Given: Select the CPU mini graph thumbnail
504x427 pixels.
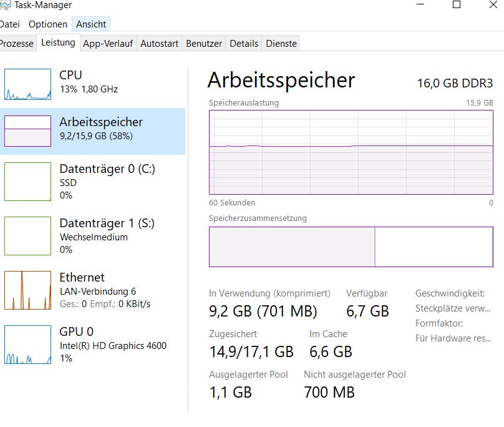Looking at the screenshot, I should (28, 84).
